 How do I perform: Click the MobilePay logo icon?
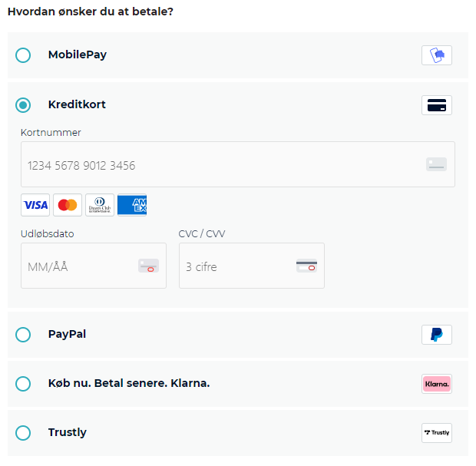[x=436, y=55]
